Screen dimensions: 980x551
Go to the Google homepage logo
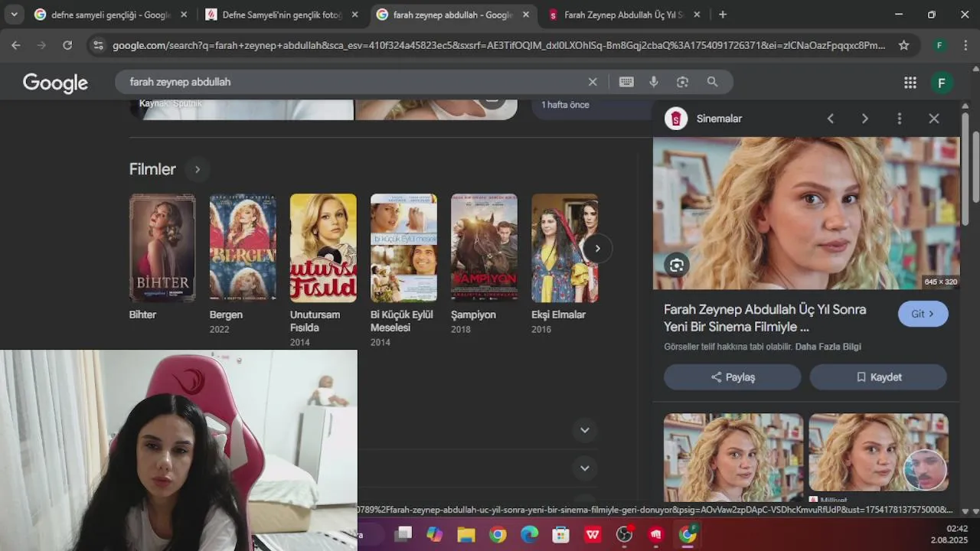tap(55, 83)
